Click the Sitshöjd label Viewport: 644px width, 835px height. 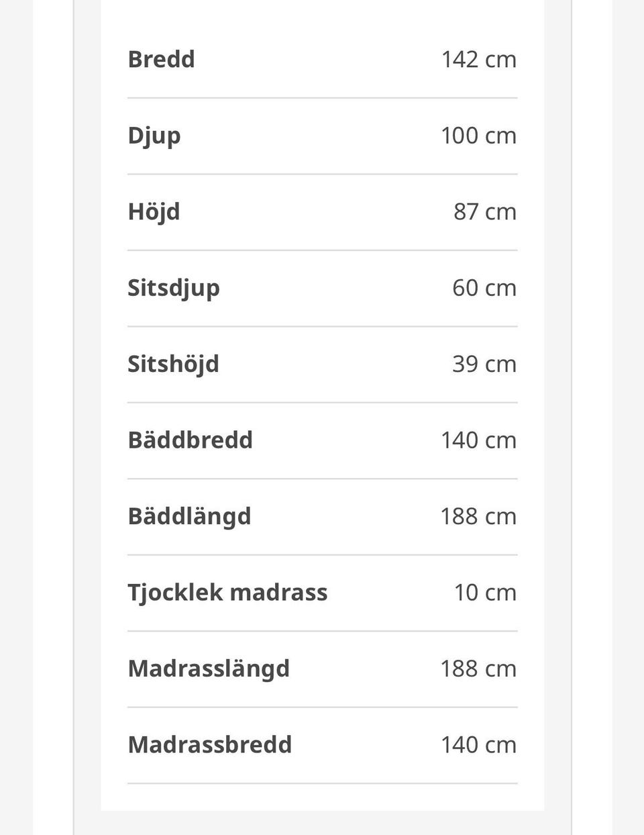point(173,364)
